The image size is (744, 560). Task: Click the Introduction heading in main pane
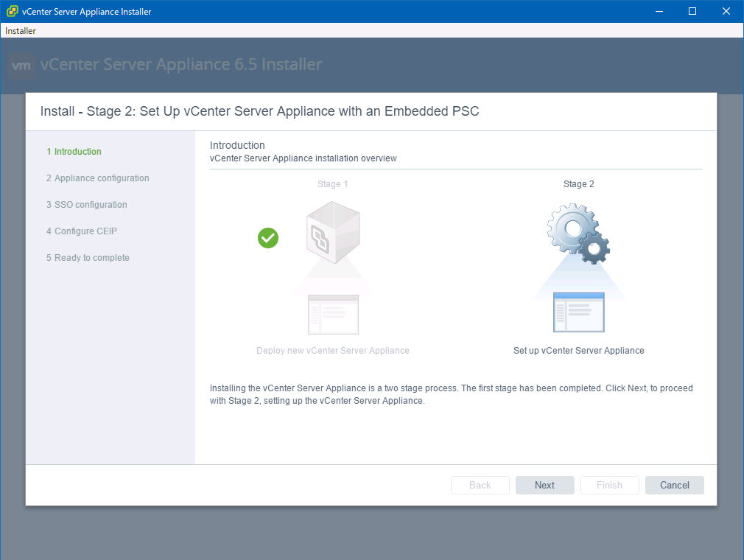[237, 145]
